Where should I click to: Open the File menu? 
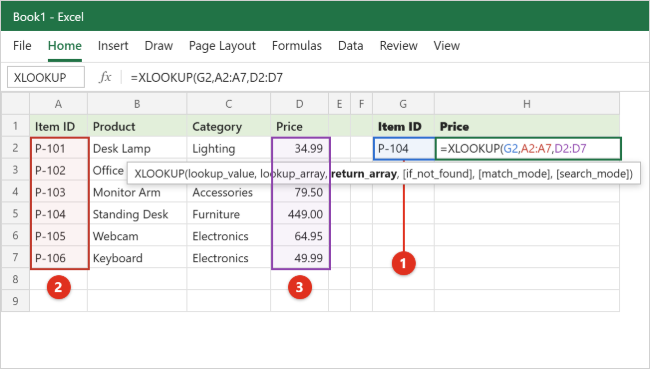[x=22, y=46]
